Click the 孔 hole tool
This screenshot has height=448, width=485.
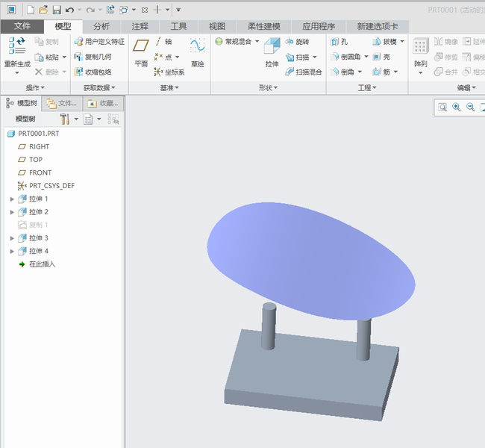[x=339, y=42]
